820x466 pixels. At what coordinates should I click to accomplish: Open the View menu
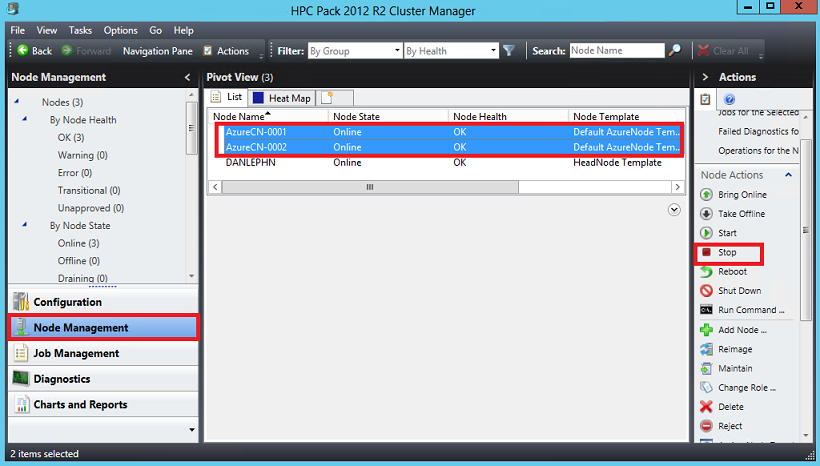pyautogui.click(x=47, y=30)
